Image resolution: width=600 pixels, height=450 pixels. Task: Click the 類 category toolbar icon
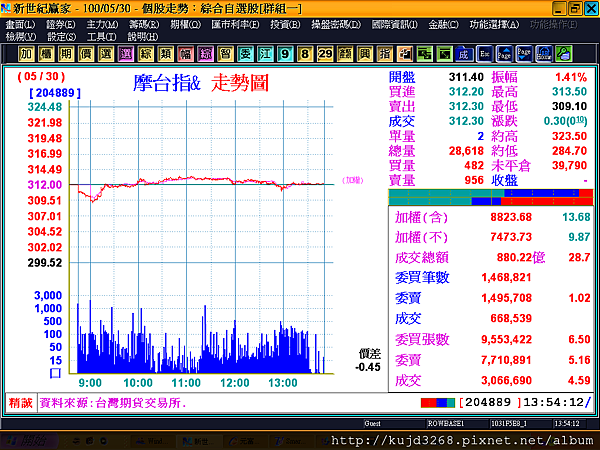pyautogui.click(x=165, y=54)
